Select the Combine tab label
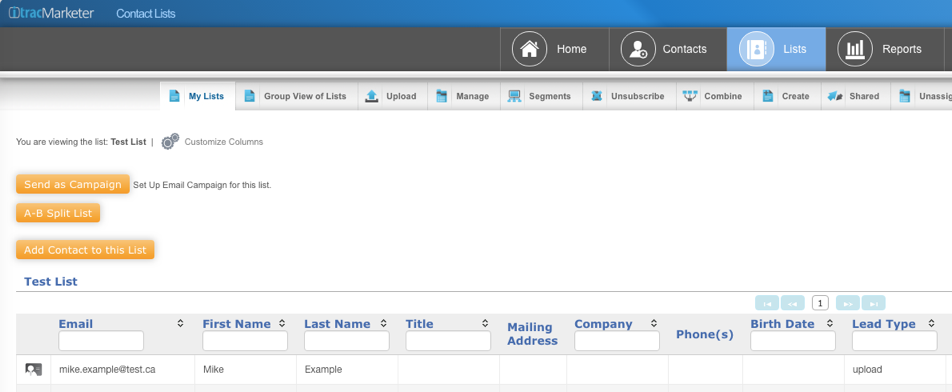Viewport: 952px width, 392px height. point(723,96)
